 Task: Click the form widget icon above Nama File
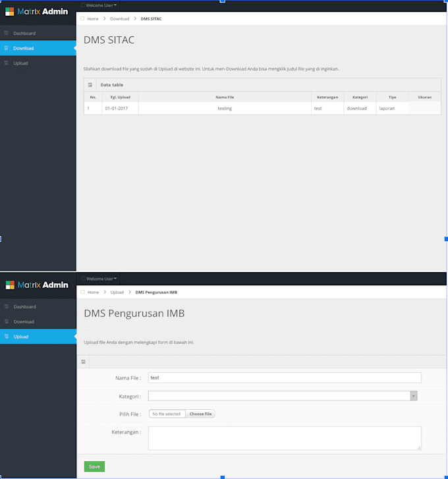click(84, 362)
